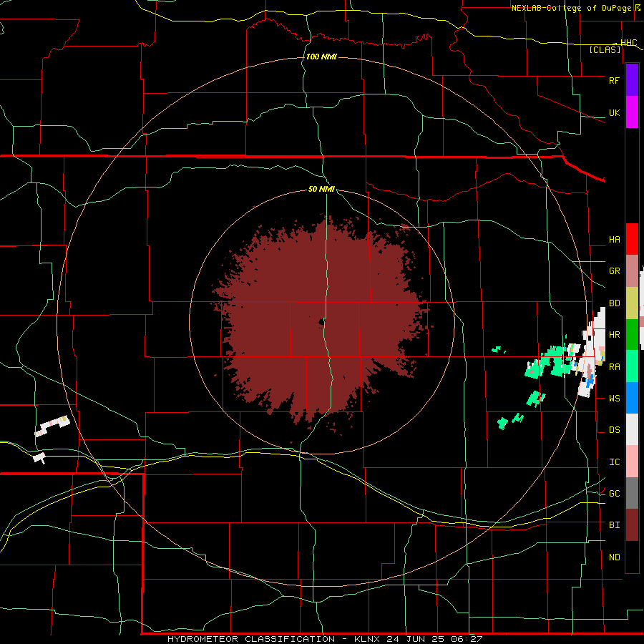
Task: Click the white DS legend swatch
Action: coord(632,429)
